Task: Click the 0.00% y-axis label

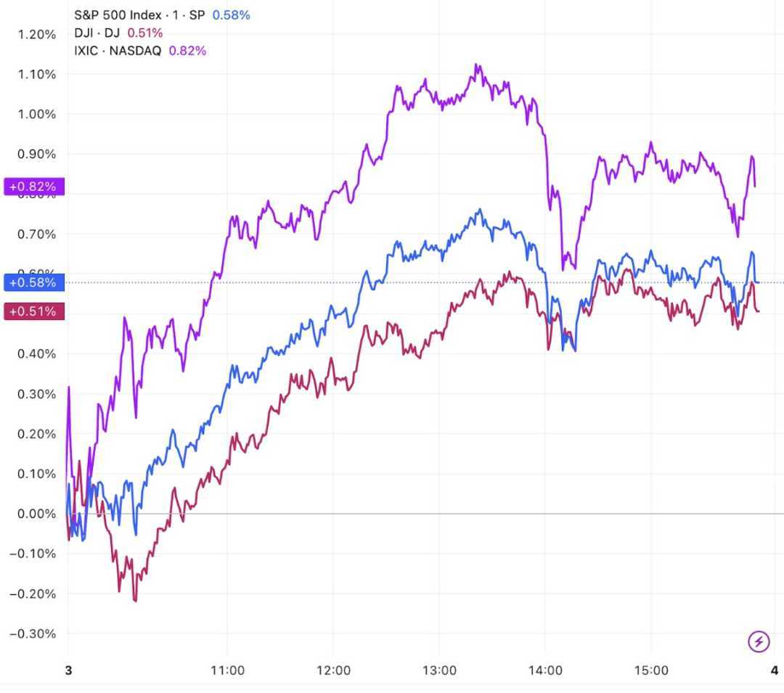Action: 33,514
